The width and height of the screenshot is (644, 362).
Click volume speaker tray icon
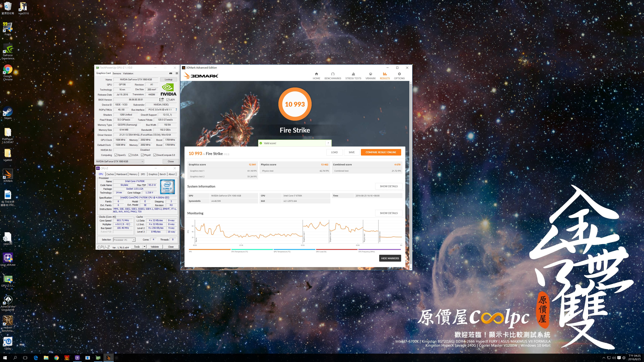click(x=614, y=358)
